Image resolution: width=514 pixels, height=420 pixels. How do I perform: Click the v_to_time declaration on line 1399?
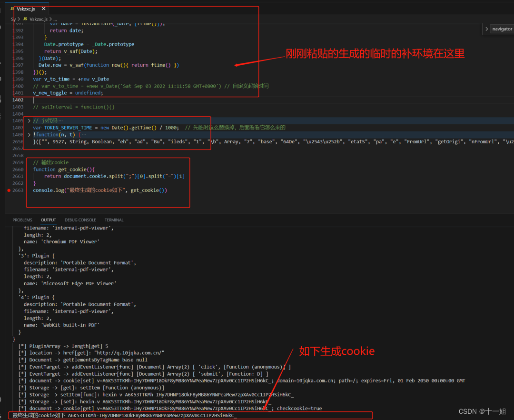[71, 79]
